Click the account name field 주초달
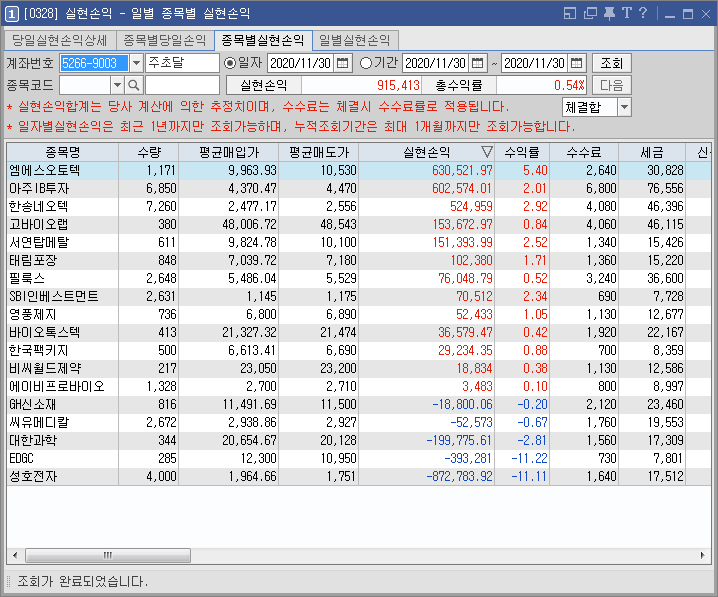This screenshot has height=597, width=718. click(182, 63)
